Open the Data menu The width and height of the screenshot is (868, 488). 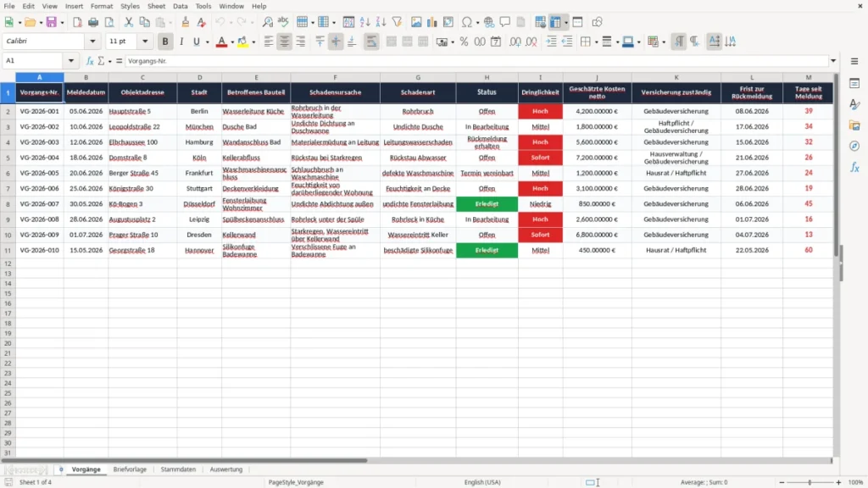pyautogui.click(x=180, y=6)
